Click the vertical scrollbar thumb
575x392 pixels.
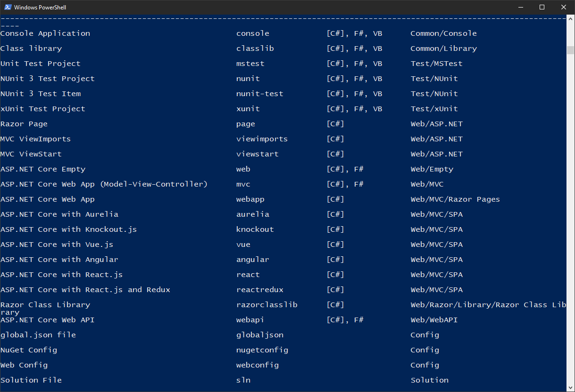(x=571, y=50)
